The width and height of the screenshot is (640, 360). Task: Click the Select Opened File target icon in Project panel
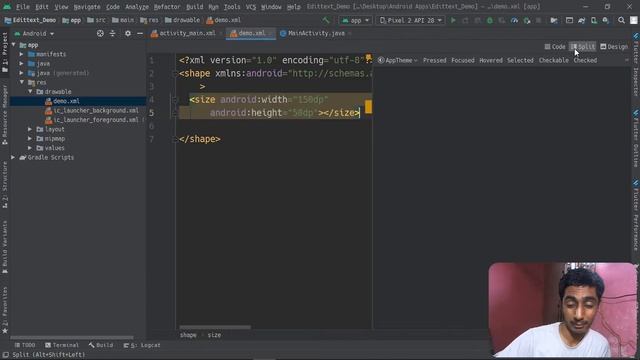pos(100,33)
